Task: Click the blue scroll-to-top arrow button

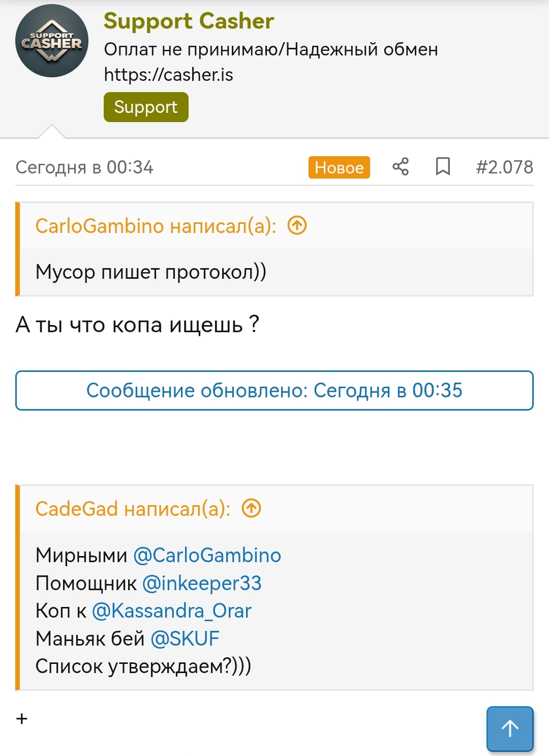Action: pyautogui.click(x=510, y=729)
